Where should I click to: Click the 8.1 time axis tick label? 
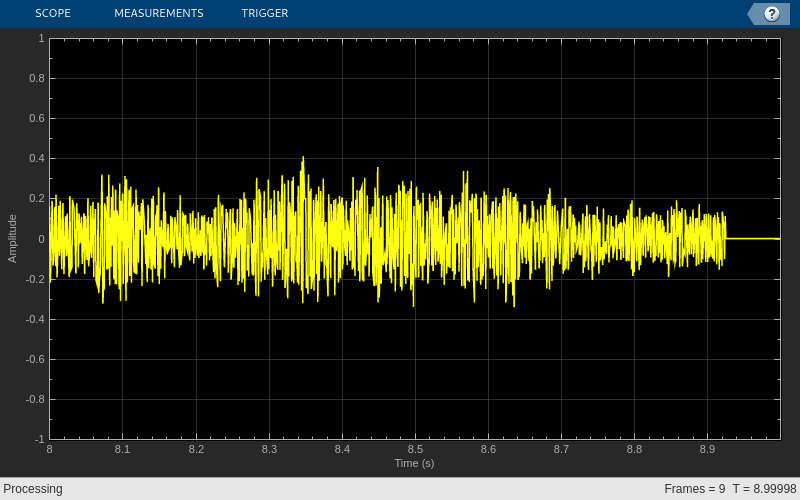(122, 449)
